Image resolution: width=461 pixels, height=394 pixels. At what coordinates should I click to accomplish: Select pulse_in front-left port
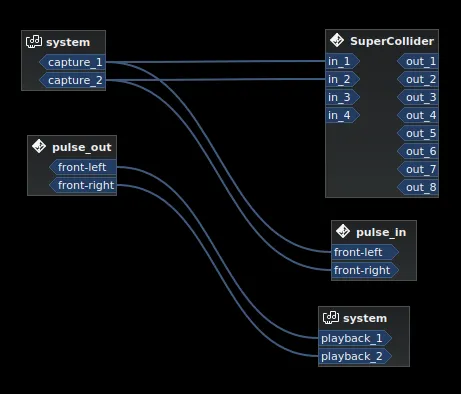click(365, 252)
